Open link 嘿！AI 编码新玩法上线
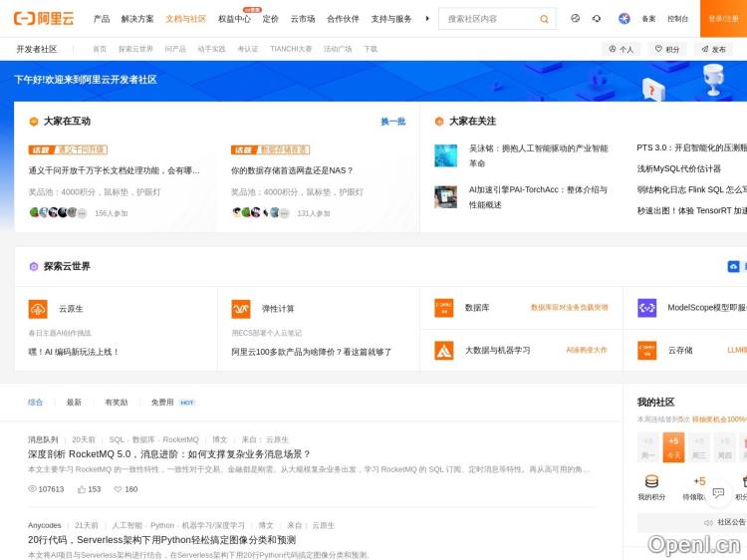This screenshot has height=560, width=747. (x=74, y=352)
